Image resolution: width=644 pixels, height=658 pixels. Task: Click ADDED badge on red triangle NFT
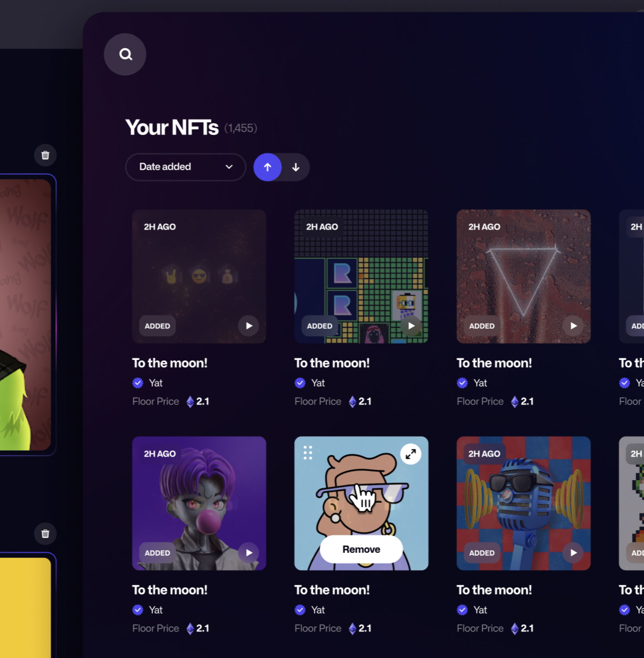coord(481,326)
